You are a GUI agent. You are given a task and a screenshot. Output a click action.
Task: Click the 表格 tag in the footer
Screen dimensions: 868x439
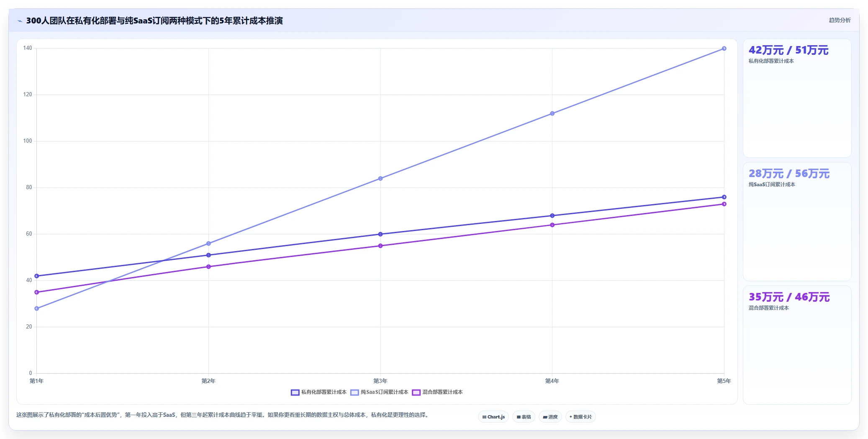pyautogui.click(x=524, y=417)
